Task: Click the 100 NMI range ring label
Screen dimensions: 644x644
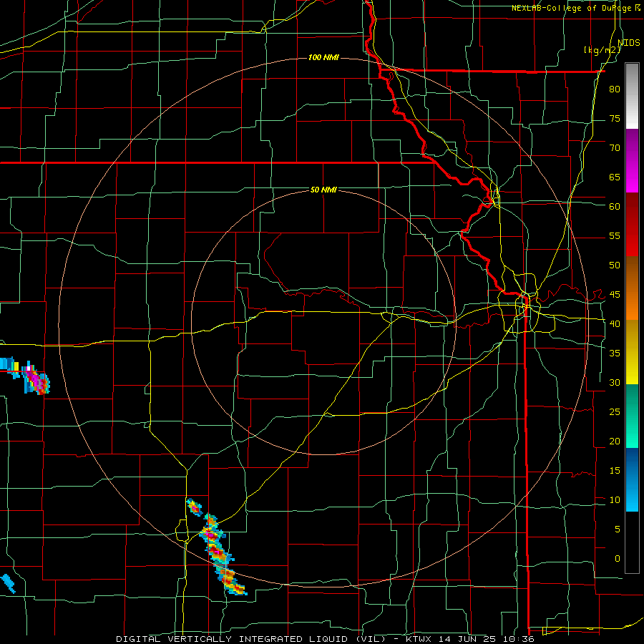Action: click(x=323, y=57)
